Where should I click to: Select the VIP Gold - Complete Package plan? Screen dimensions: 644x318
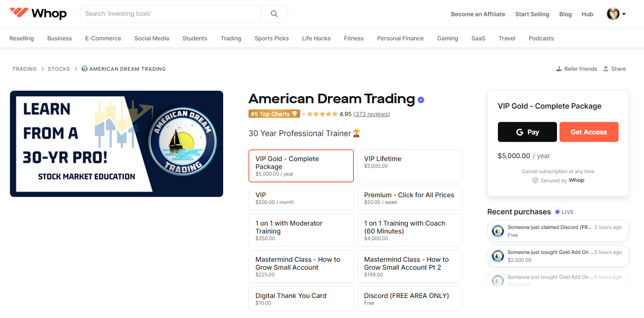[301, 166]
